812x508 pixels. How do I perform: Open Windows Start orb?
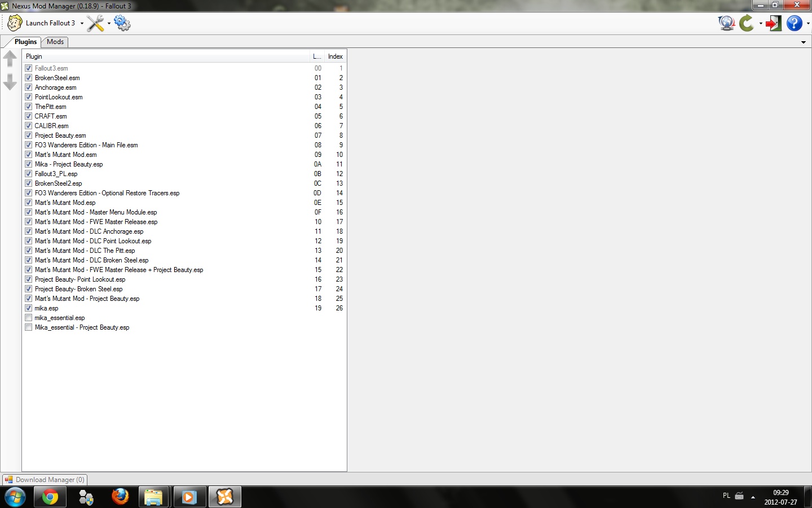[x=15, y=497]
